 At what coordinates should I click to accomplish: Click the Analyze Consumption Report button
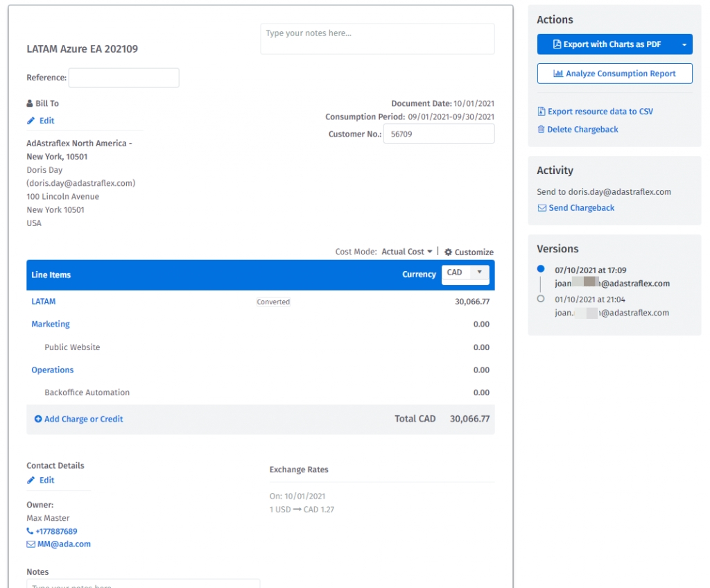click(x=614, y=73)
